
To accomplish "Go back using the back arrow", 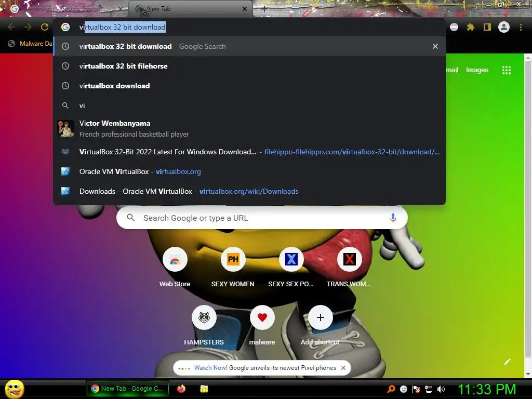I will (x=11, y=27).
